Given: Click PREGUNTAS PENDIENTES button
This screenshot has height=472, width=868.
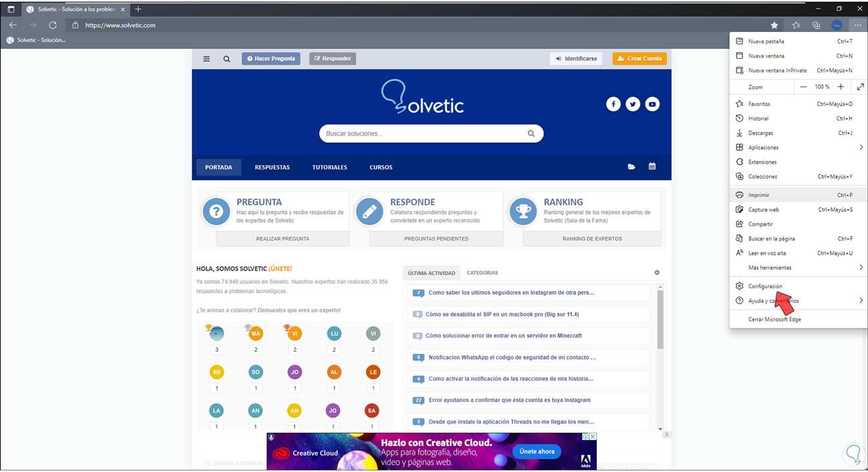Looking at the screenshot, I should click(436, 239).
